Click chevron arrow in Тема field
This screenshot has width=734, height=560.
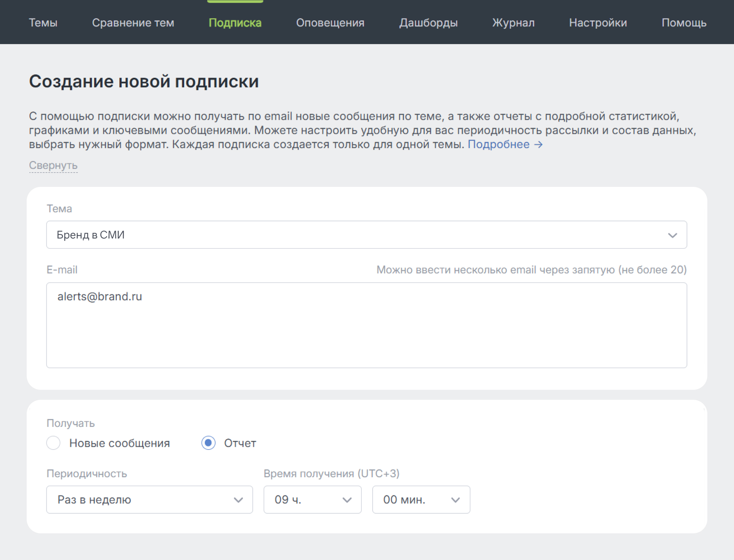[x=672, y=235]
